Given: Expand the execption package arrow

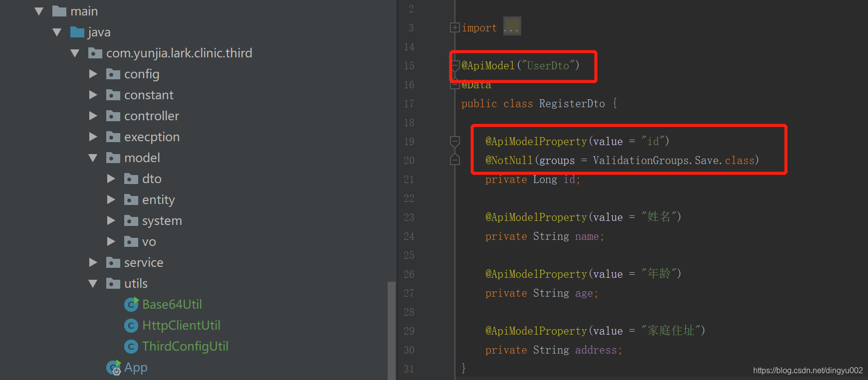Looking at the screenshot, I should [x=93, y=137].
